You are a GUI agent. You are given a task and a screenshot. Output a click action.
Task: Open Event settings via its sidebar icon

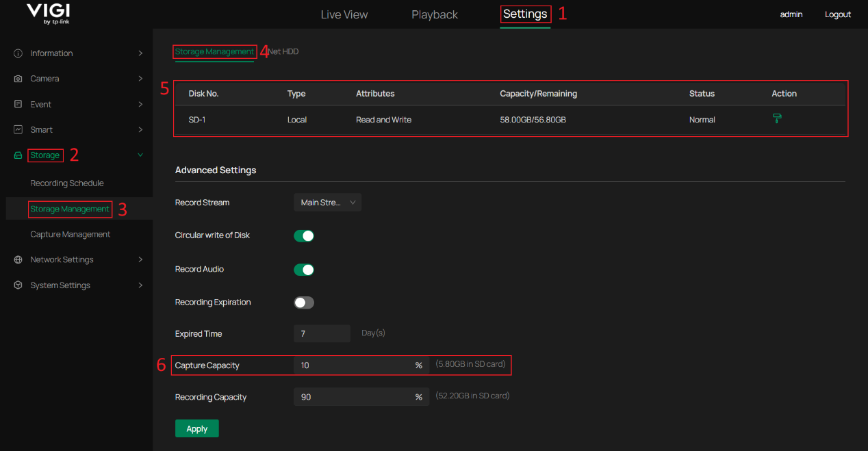[17, 103]
